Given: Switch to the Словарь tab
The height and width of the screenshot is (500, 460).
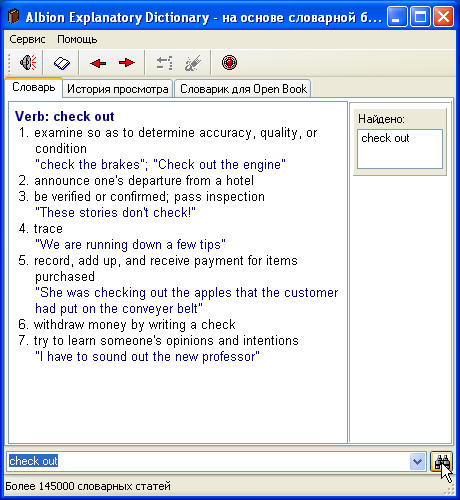Looking at the screenshot, I should coord(33,87).
